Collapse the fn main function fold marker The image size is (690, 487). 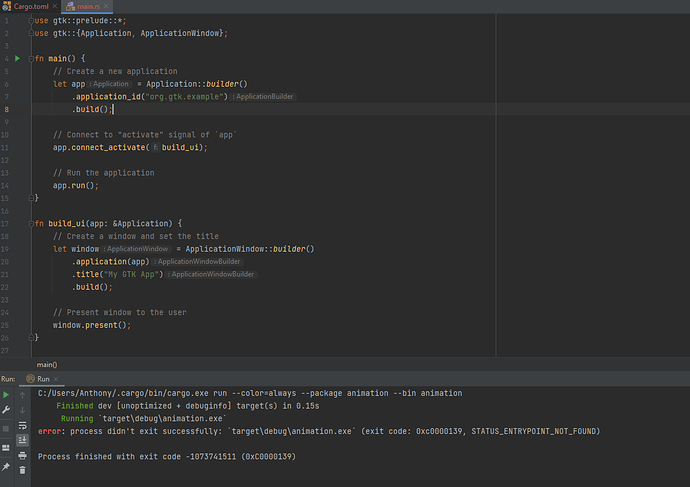tap(31, 59)
